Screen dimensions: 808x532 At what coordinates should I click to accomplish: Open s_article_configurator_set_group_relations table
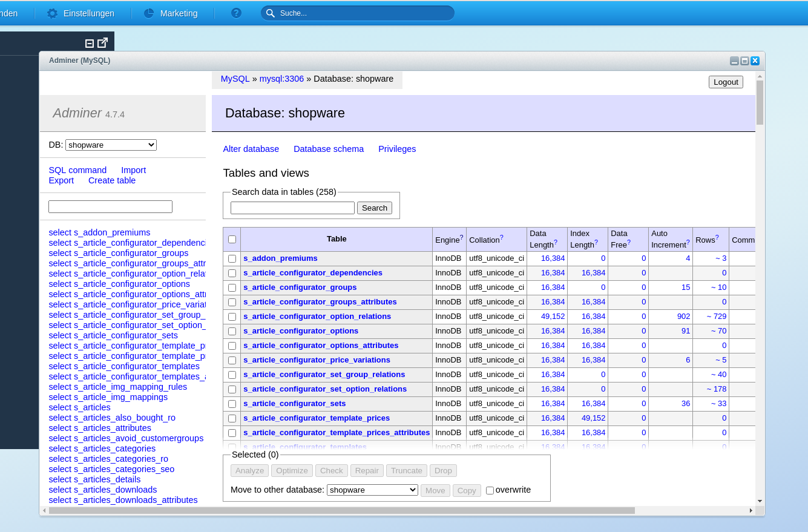click(324, 375)
